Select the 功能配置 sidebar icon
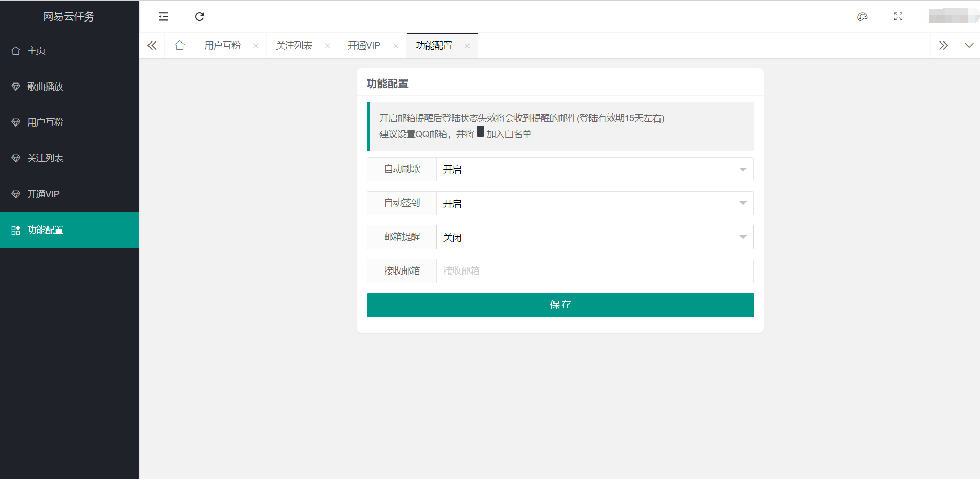 [x=15, y=230]
